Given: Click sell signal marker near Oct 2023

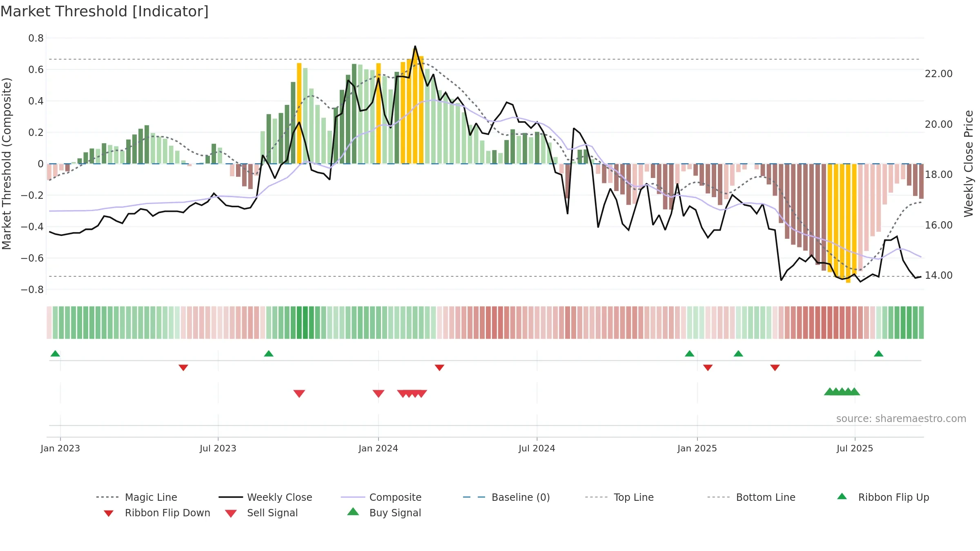Looking at the screenshot, I should point(299,393).
